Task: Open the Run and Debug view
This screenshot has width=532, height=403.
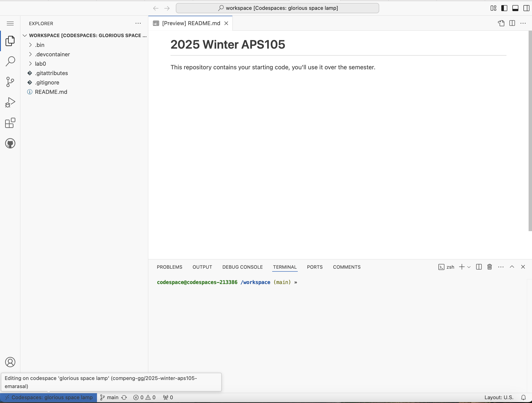Action: (x=10, y=103)
